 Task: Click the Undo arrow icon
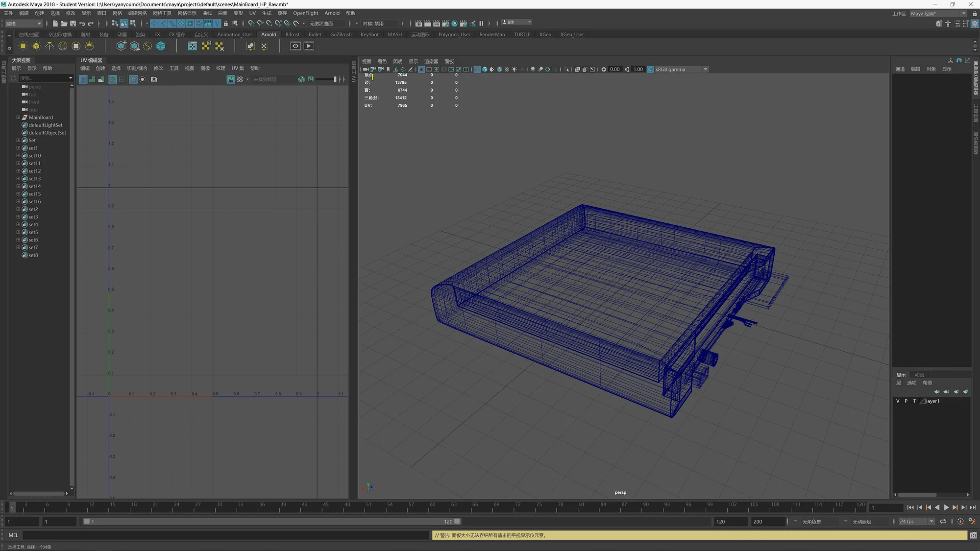coord(82,24)
